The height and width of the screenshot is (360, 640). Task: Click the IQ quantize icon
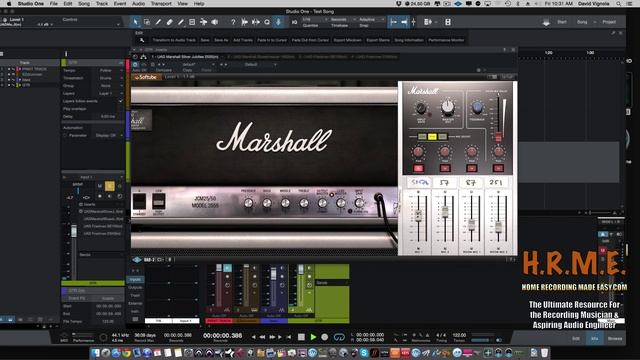click(294, 22)
